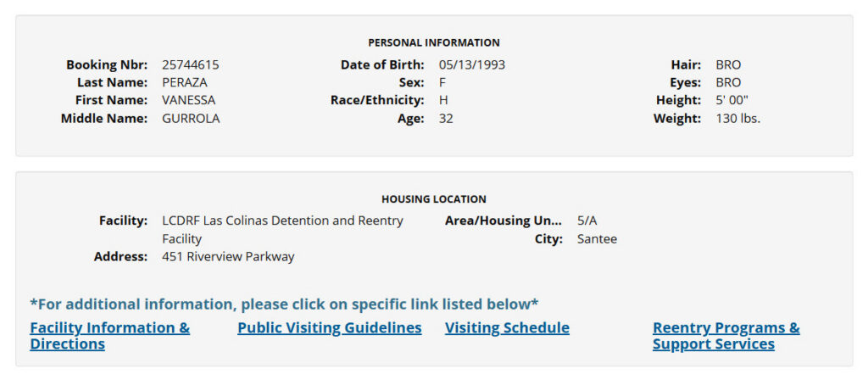
Task: Click the truncated Area/Housing Unit label
Action: [503, 220]
